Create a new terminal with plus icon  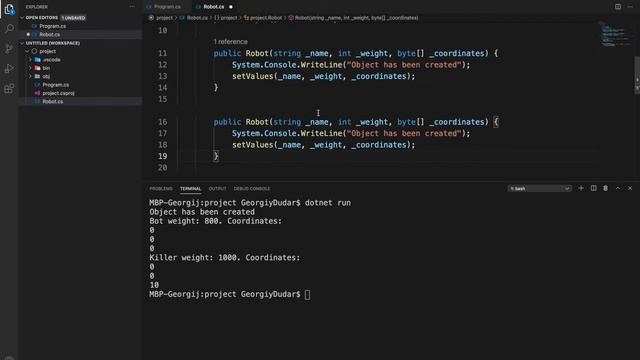pos(581,188)
